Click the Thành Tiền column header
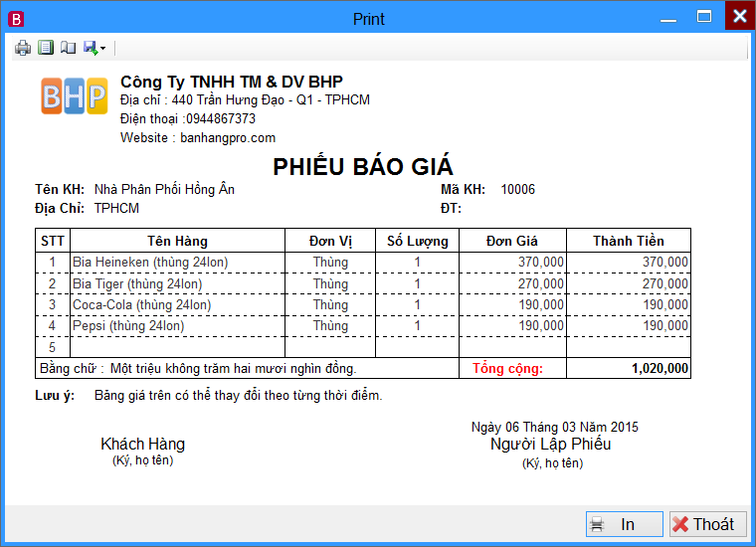Image resolution: width=756 pixels, height=547 pixels. [628, 241]
